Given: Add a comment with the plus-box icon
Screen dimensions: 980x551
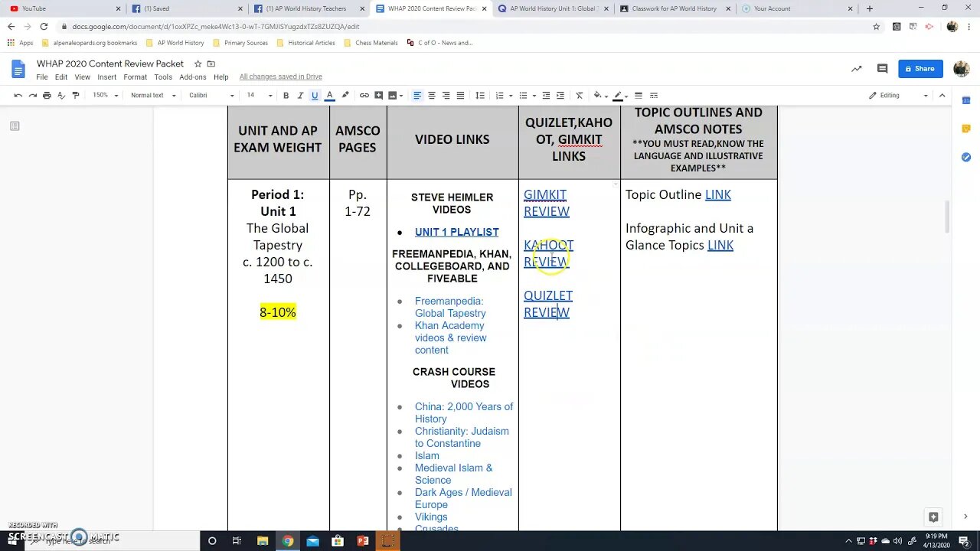Looking at the screenshot, I should point(378,96).
